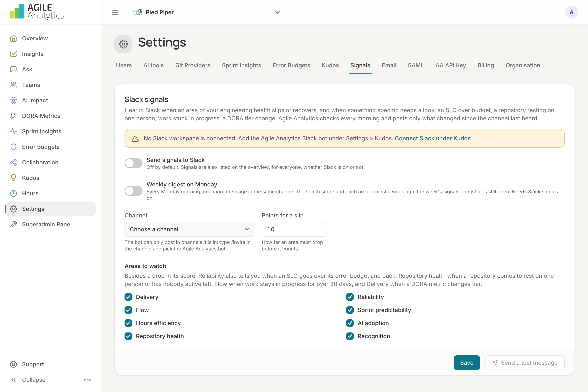Open the user avatar labeled A
The image size is (588, 392).
point(571,12)
